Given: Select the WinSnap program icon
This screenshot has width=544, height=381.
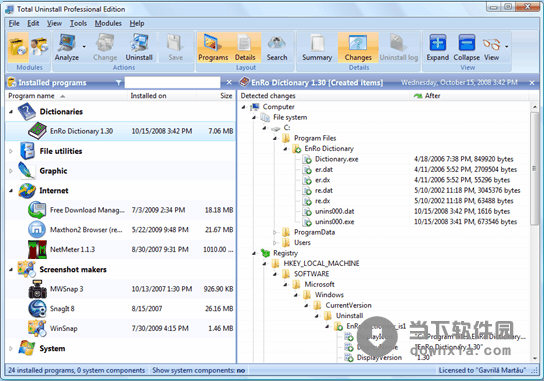Looking at the screenshot, I should [37, 328].
